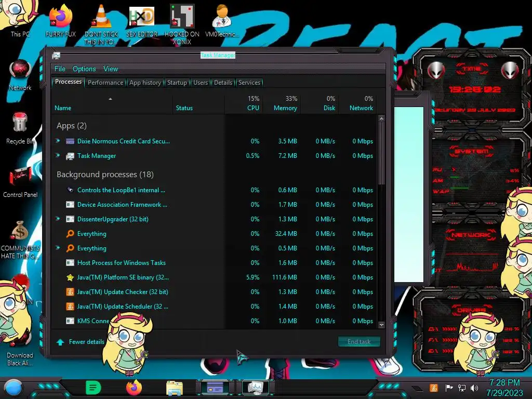Select the Controls the LoopBe1 internal process
The width and height of the screenshot is (532, 399).
click(215, 190)
